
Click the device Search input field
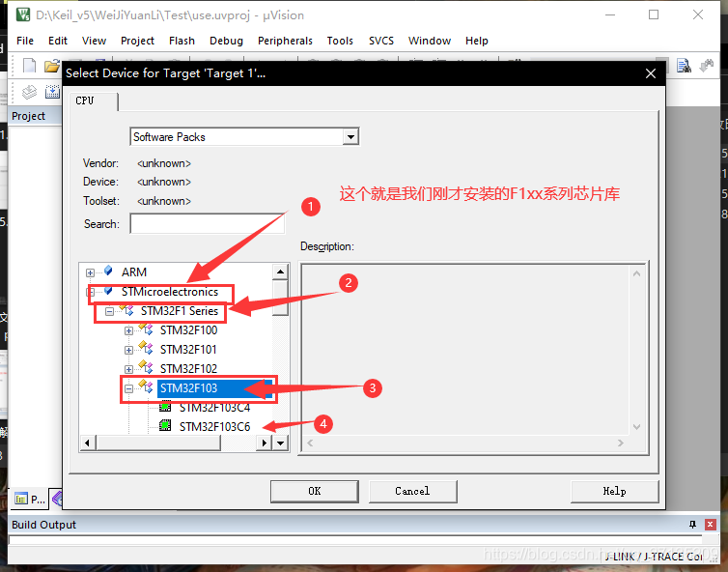point(207,224)
